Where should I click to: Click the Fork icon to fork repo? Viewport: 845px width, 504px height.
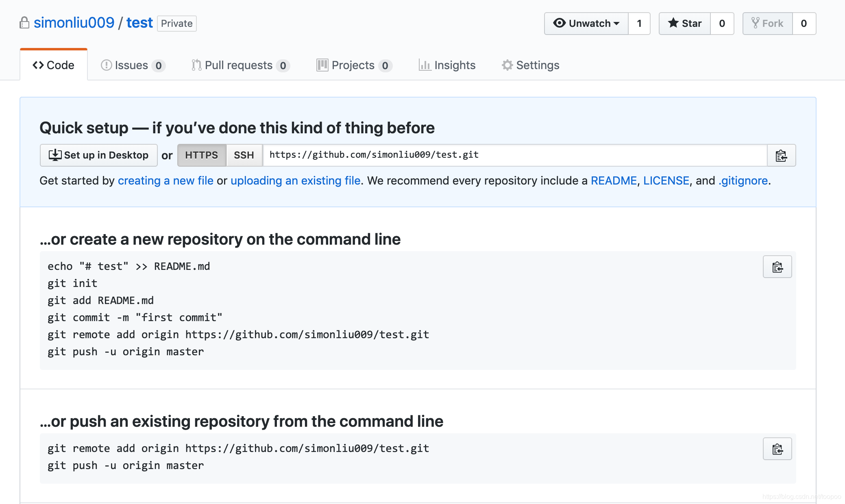pyautogui.click(x=769, y=24)
